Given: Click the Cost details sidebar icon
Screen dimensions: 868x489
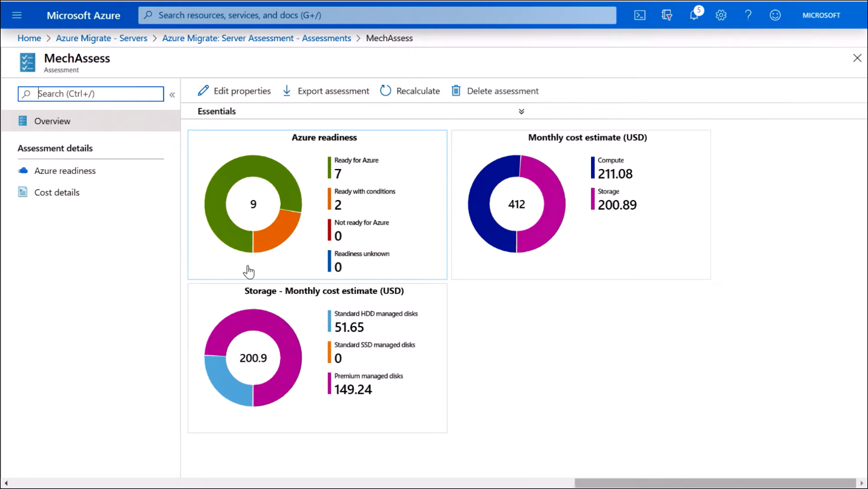Looking at the screenshot, I should tap(23, 192).
